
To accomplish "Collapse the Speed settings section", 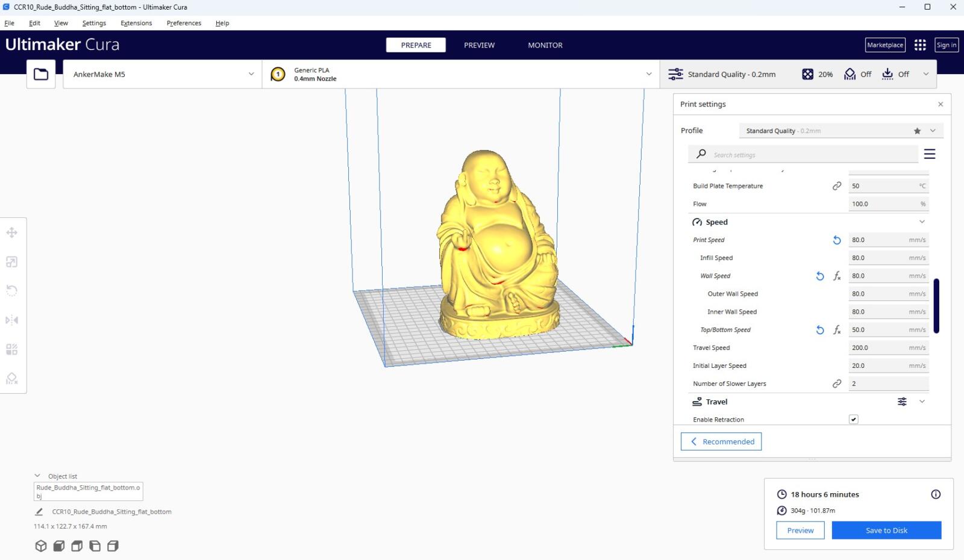I will point(922,222).
